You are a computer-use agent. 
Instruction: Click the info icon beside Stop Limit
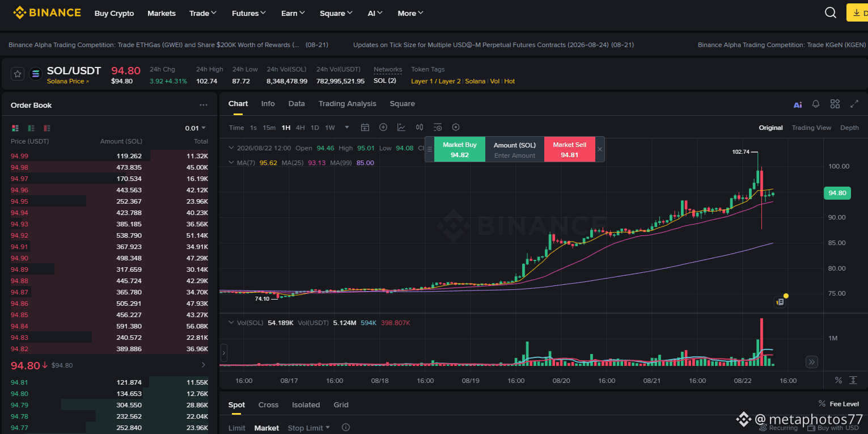pos(346,428)
